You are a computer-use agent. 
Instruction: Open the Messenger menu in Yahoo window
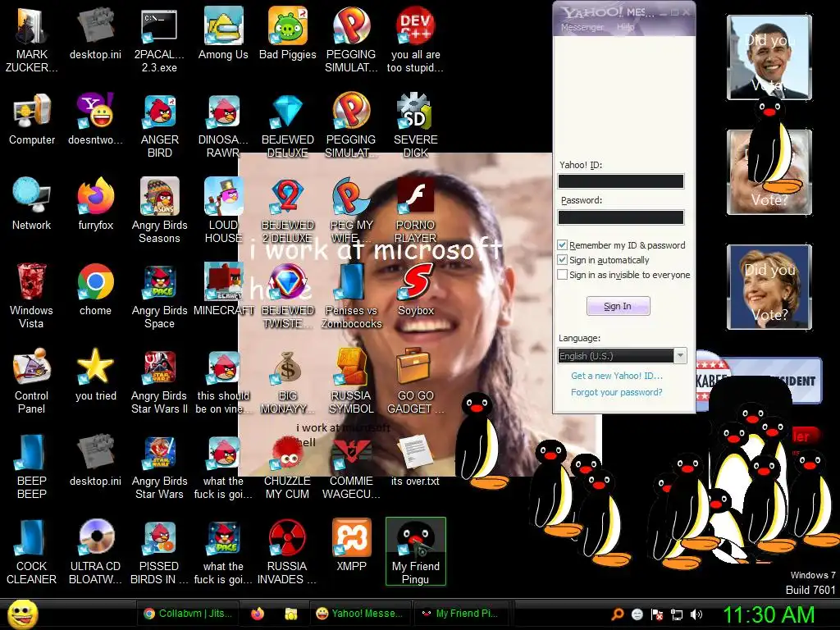pos(582,27)
